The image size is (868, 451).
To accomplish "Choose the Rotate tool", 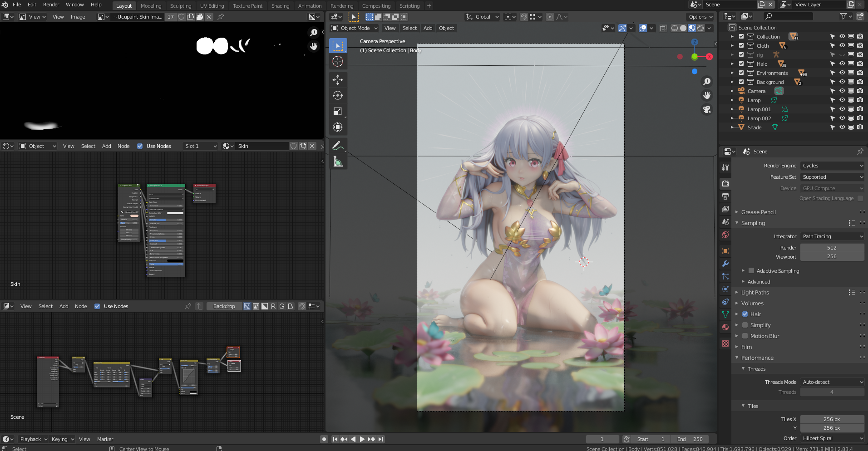I will [x=338, y=95].
